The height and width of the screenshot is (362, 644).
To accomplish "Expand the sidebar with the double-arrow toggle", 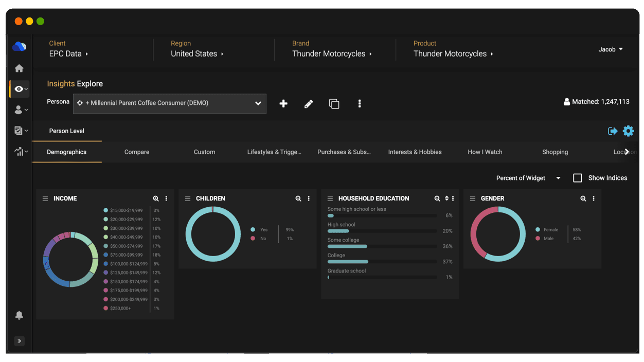I will coord(19,341).
